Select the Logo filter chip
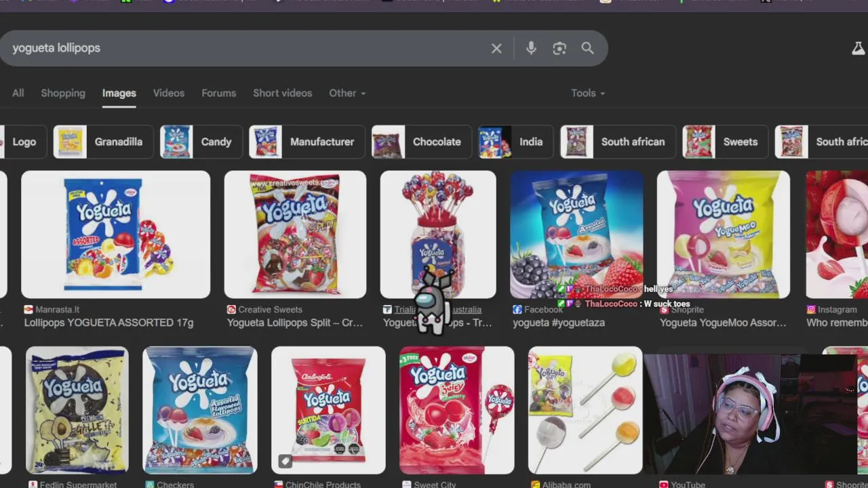868x488 pixels. click(23, 142)
